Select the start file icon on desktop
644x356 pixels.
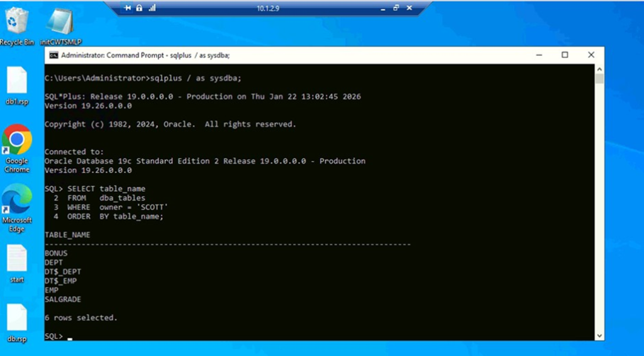(x=17, y=264)
